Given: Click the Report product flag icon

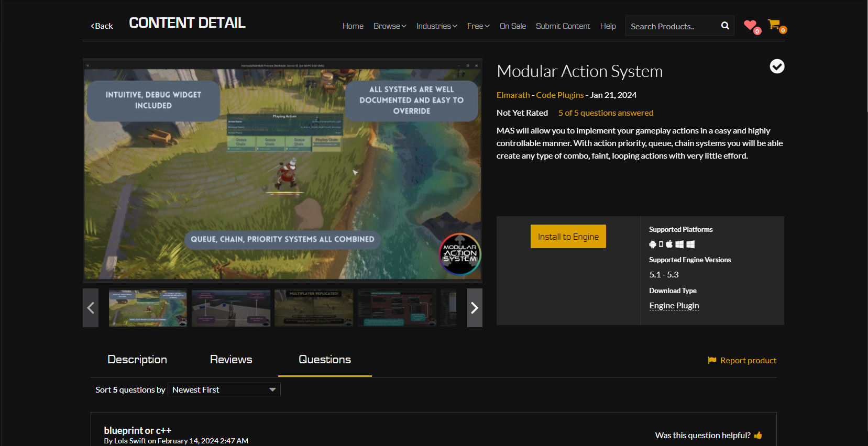Looking at the screenshot, I should coord(712,360).
